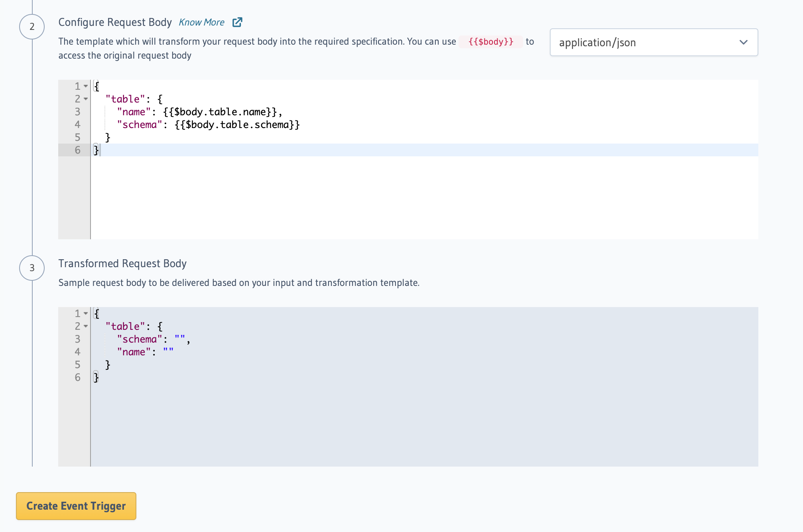The height and width of the screenshot is (532, 803).
Task: Click the external link icon beside Know More
Action: (237, 22)
